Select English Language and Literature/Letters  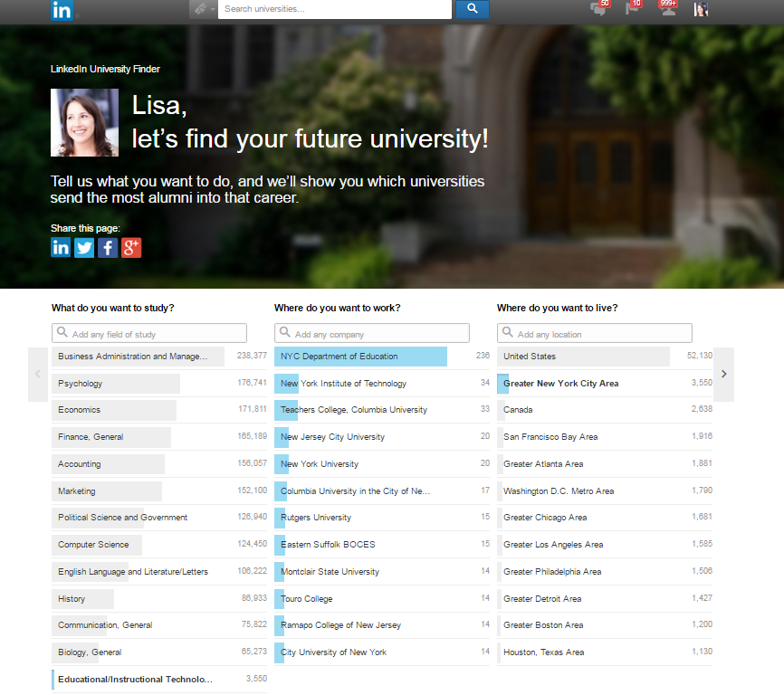click(x=159, y=572)
